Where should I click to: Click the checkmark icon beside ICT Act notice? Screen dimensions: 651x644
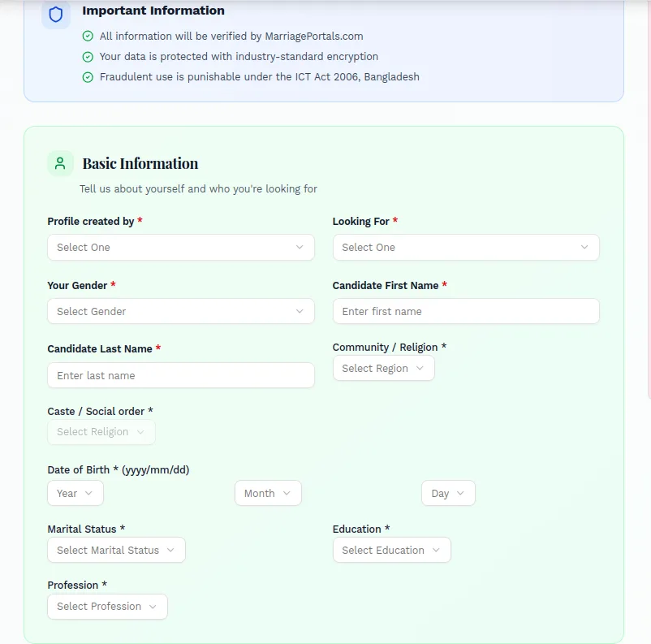click(x=88, y=77)
